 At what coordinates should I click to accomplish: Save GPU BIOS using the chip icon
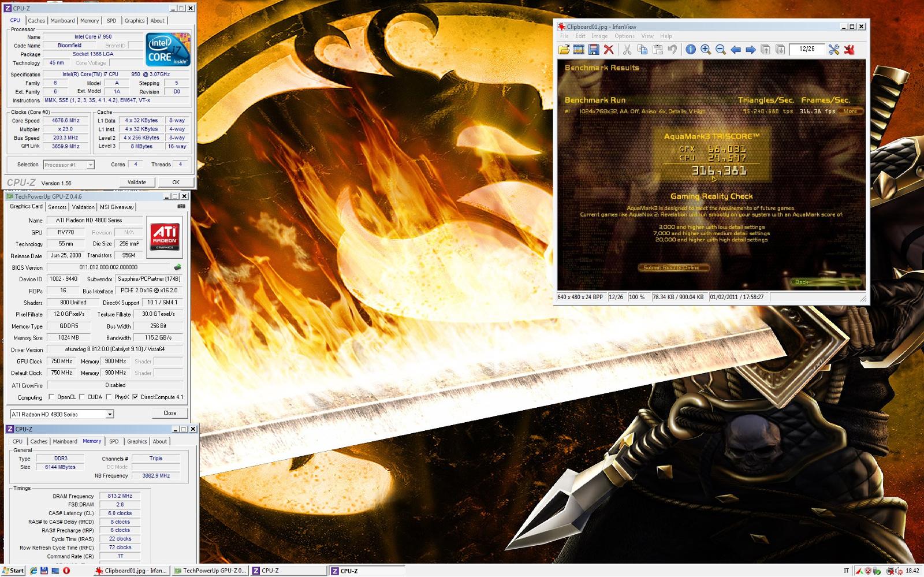click(177, 267)
